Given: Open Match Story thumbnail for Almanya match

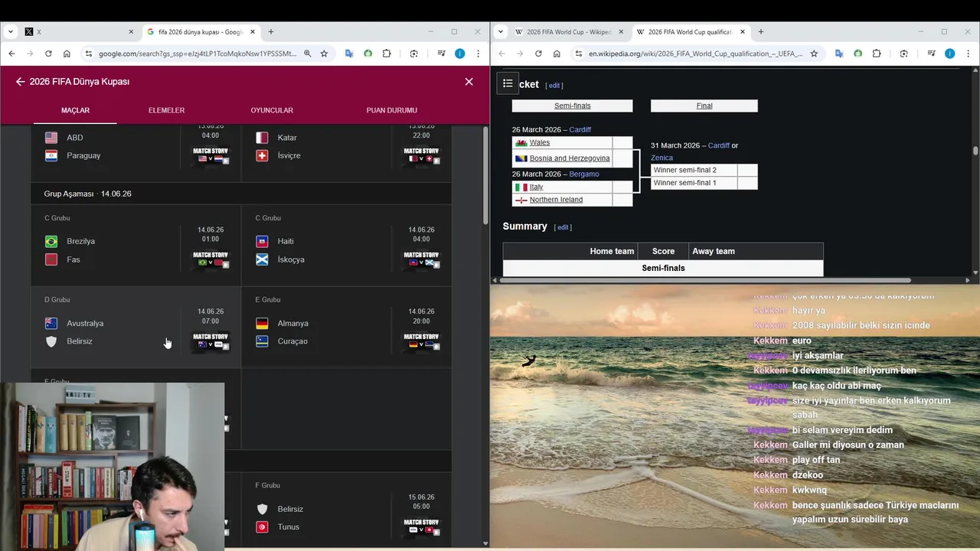Looking at the screenshot, I should [422, 342].
